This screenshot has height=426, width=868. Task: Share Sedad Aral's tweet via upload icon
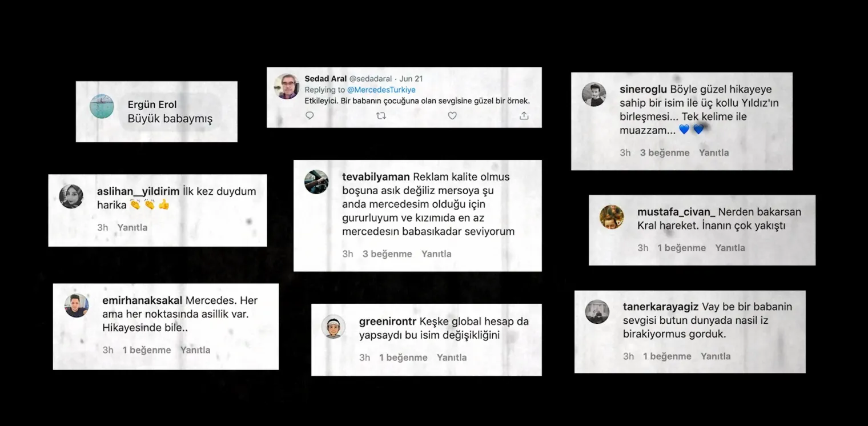(x=524, y=115)
